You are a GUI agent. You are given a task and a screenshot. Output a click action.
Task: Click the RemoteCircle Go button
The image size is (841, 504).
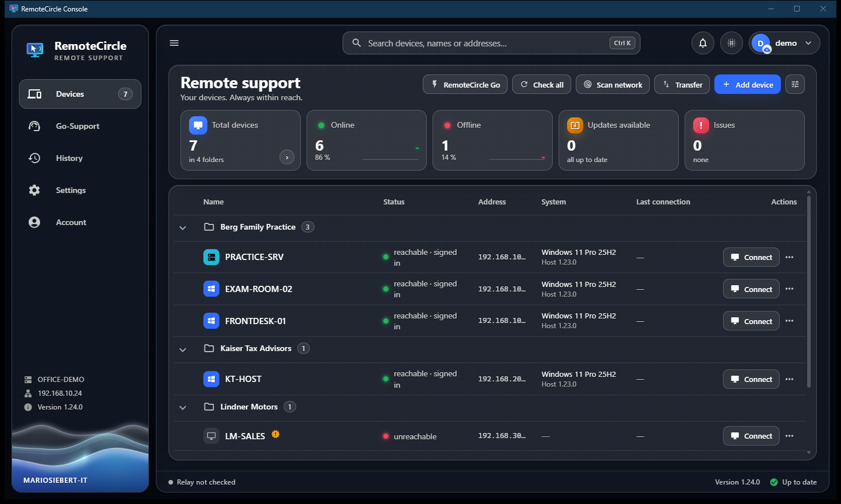tap(465, 84)
